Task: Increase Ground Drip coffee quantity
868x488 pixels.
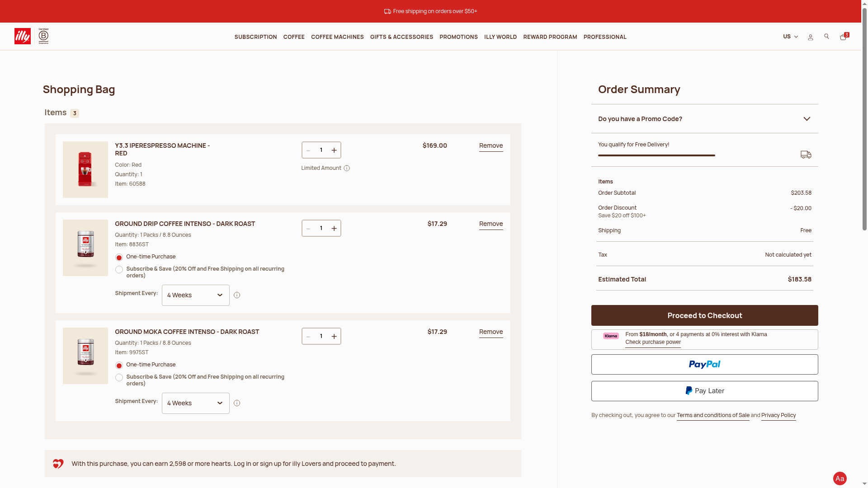Action: pyautogui.click(x=334, y=228)
